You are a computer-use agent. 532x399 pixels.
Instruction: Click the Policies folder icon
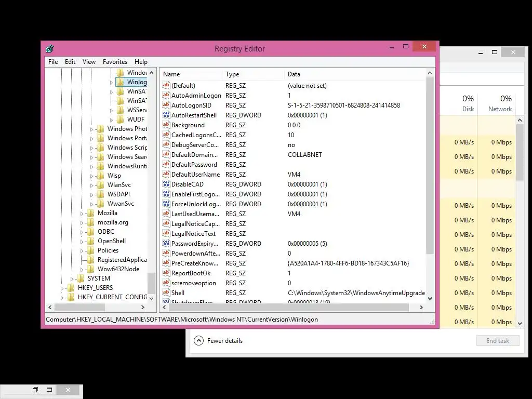91,250
